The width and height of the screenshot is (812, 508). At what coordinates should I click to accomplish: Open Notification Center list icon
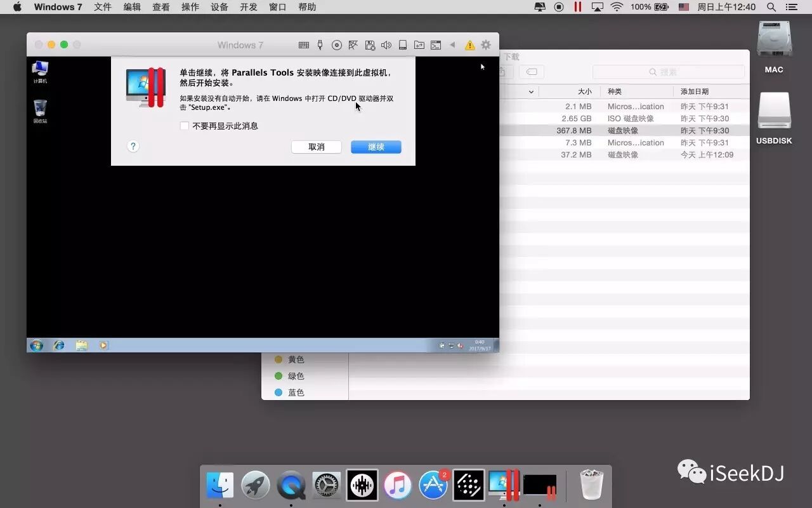point(791,7)
